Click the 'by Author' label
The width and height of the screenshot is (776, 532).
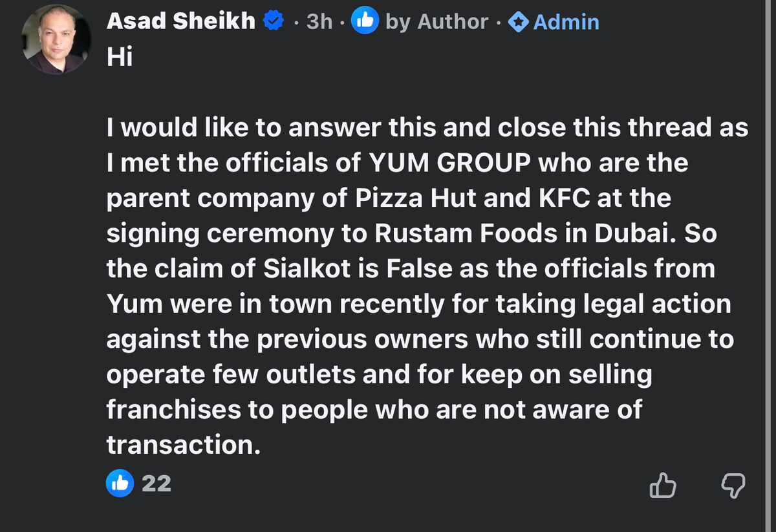(436, 22)
